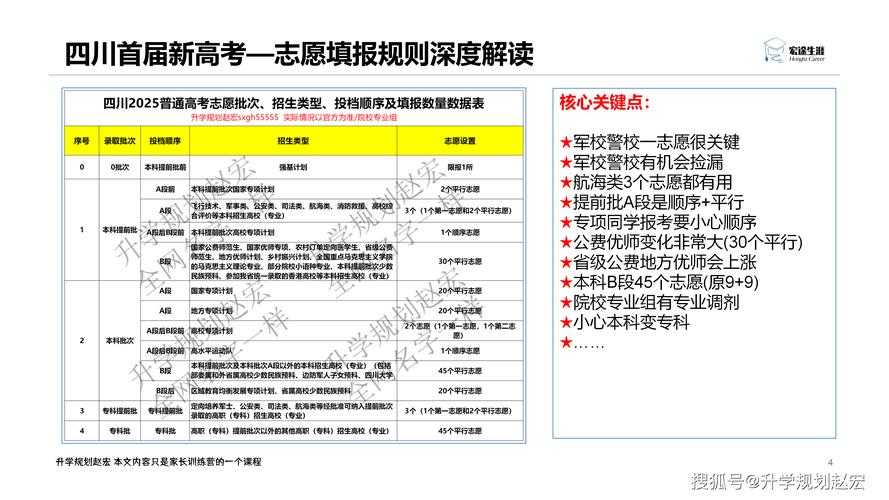Click the 定向培养军士、公安类 cell
The height and width of the screenshot is (500, 889).
[x=293, y=410]
